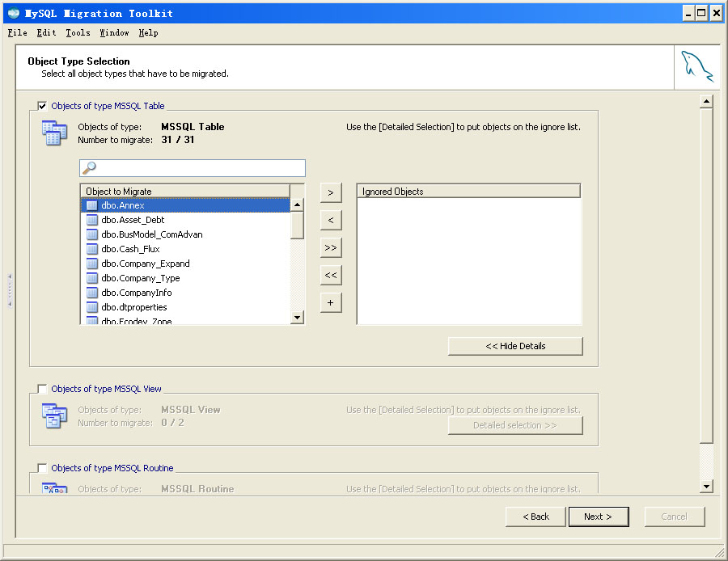Click the Next > button
This screenshot has width=728, height=561.
[599, 517]
